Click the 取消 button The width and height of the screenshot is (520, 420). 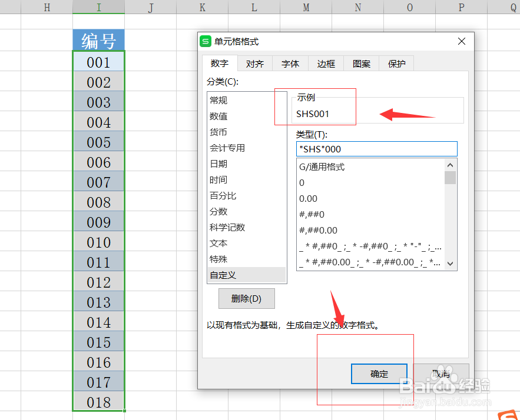coord(442,374)
